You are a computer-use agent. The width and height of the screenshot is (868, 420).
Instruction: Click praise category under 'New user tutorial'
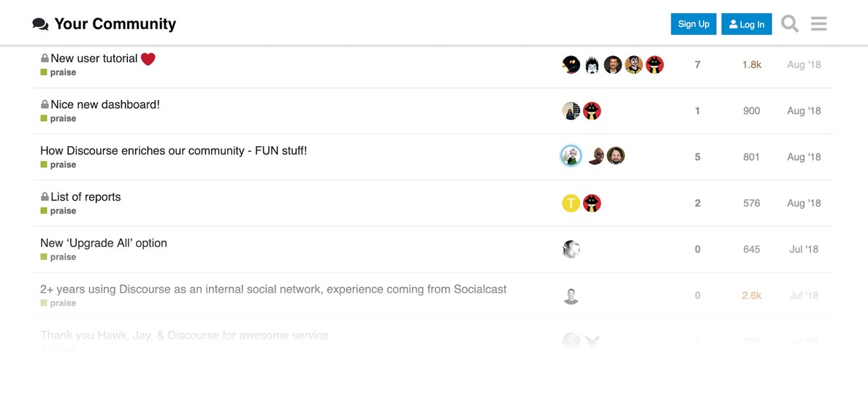[x=63, y=72]
